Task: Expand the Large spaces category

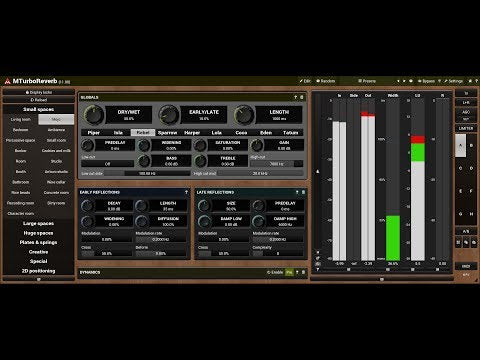Action: point(38,223)
